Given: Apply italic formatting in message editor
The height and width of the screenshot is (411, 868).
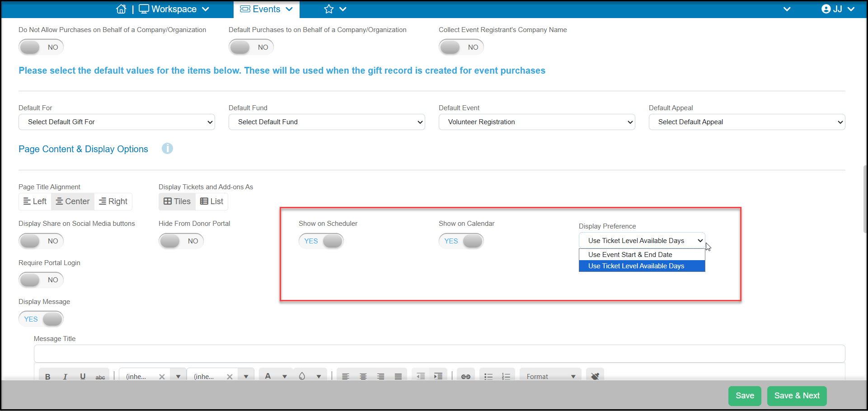Looking at the screenshot, I should [x=65, y=376].
